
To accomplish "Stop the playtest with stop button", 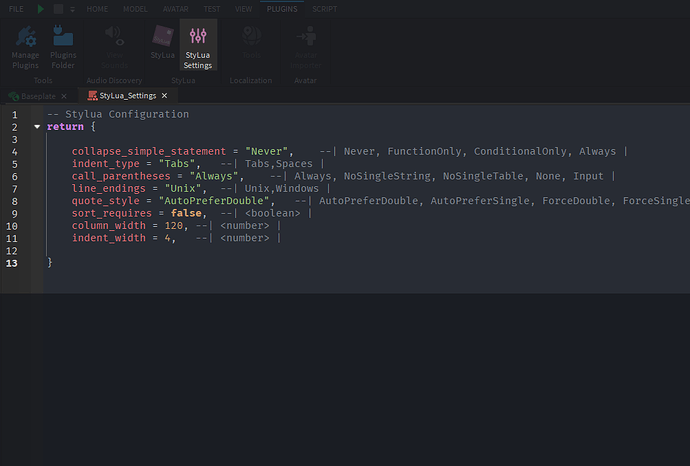I will [x=58, y=9].
